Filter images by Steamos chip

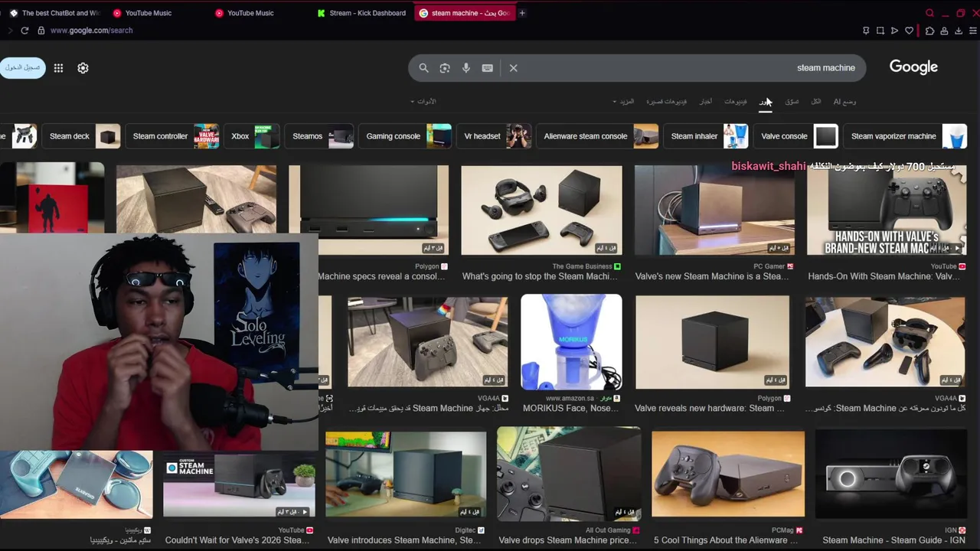[321, 136]
